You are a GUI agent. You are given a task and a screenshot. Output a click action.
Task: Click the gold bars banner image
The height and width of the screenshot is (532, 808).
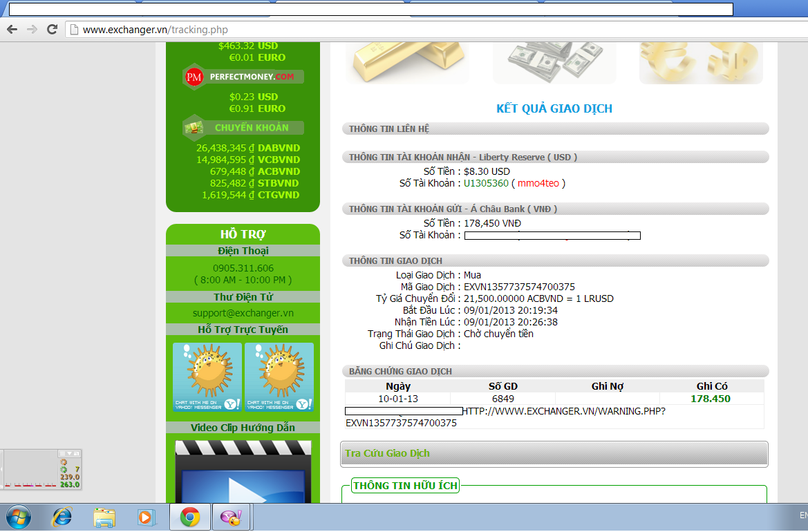coord(406,63)
